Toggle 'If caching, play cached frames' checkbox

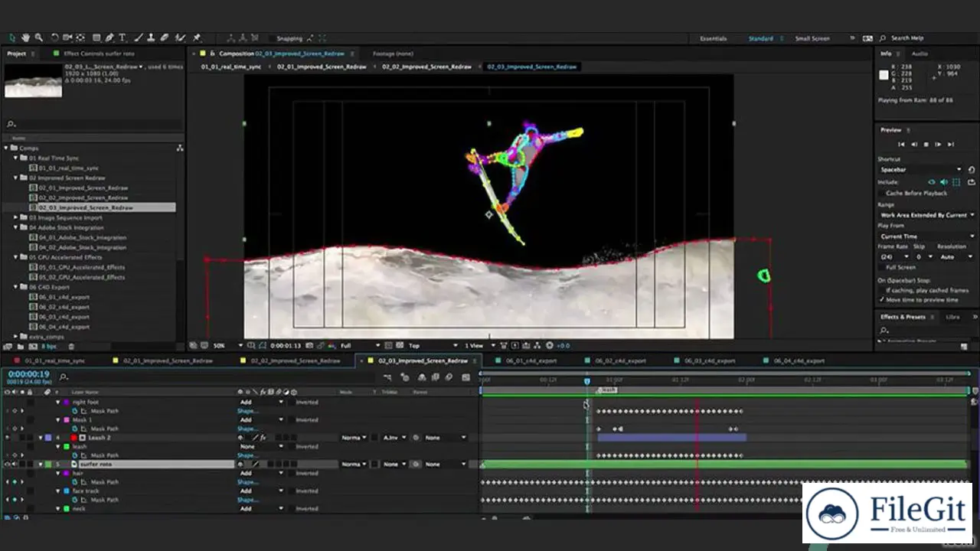click(881, 290)
